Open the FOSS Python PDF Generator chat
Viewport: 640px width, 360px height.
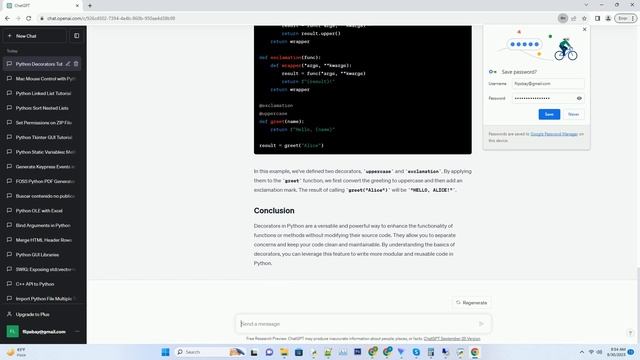(42, 181)
